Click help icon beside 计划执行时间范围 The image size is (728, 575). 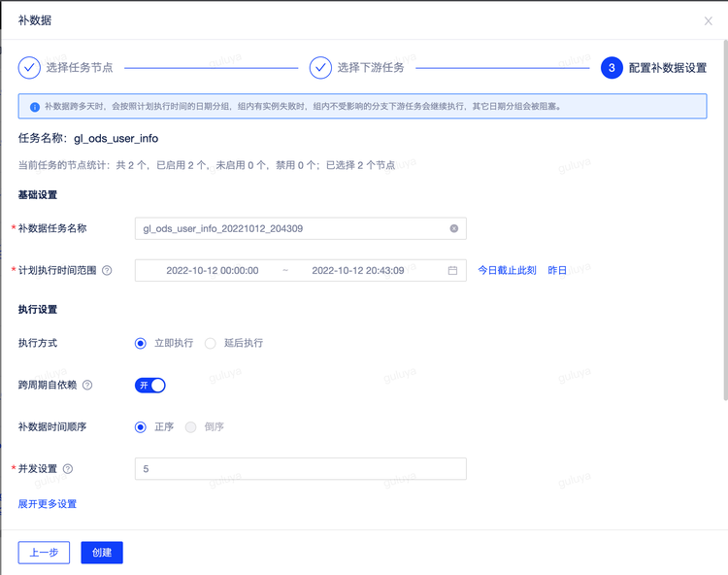[107, 271]
